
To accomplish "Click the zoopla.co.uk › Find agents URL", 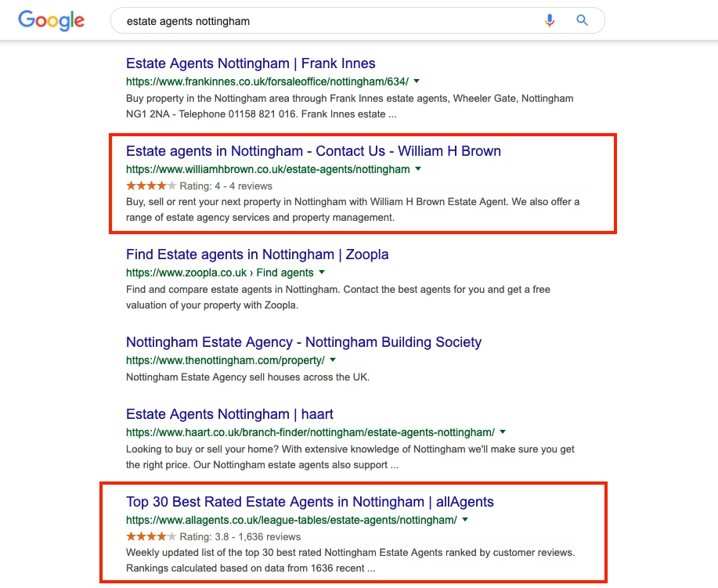I will pos(220,273).
